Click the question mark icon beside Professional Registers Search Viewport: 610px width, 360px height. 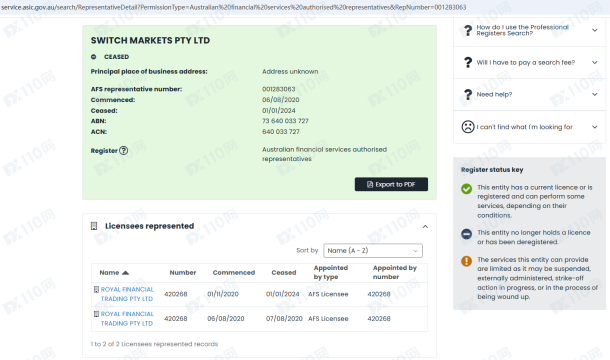click(x=468, y=30)
